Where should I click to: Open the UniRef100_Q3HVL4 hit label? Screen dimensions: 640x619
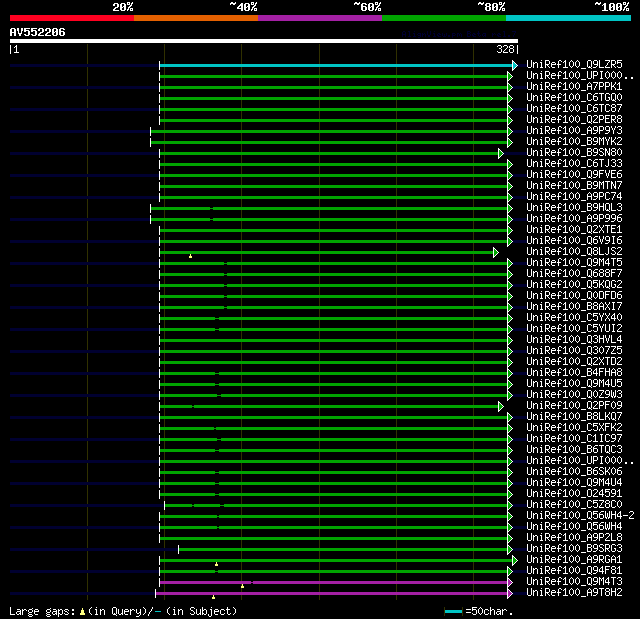(x=574, y=339)
